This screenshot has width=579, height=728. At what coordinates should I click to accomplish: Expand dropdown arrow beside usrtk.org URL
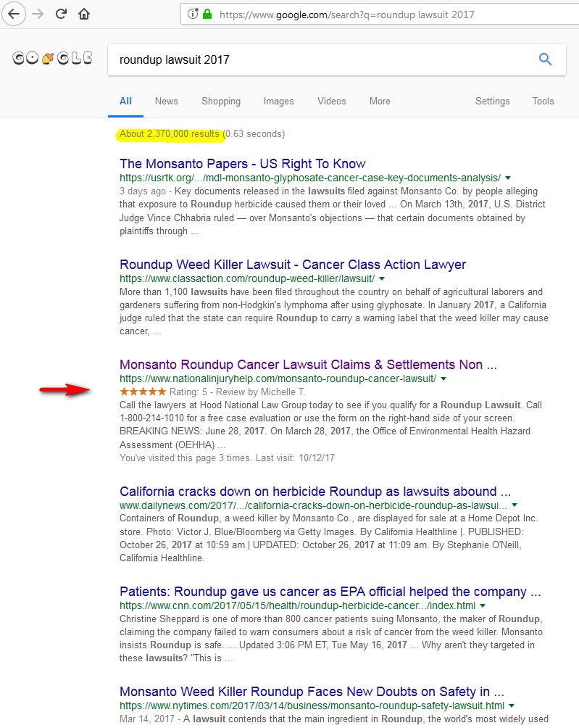point(508,178)
